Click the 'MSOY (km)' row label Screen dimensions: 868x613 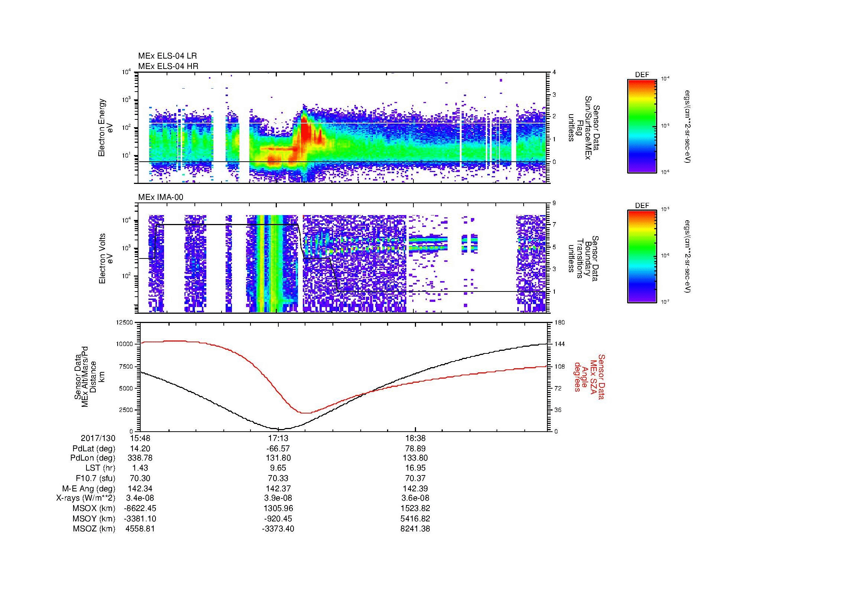[x=94, y=518]
